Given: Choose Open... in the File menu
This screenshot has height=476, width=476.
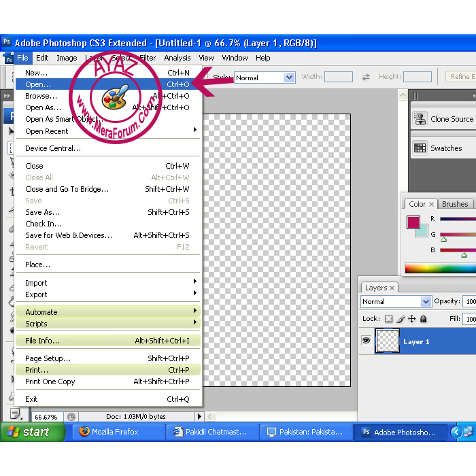Looking at the screenshot, I should [108, 84].
